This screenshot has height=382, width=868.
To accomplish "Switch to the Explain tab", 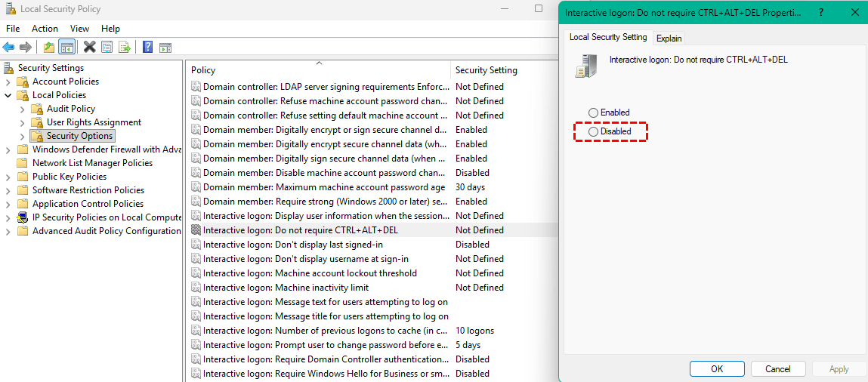I will [669, 38].
